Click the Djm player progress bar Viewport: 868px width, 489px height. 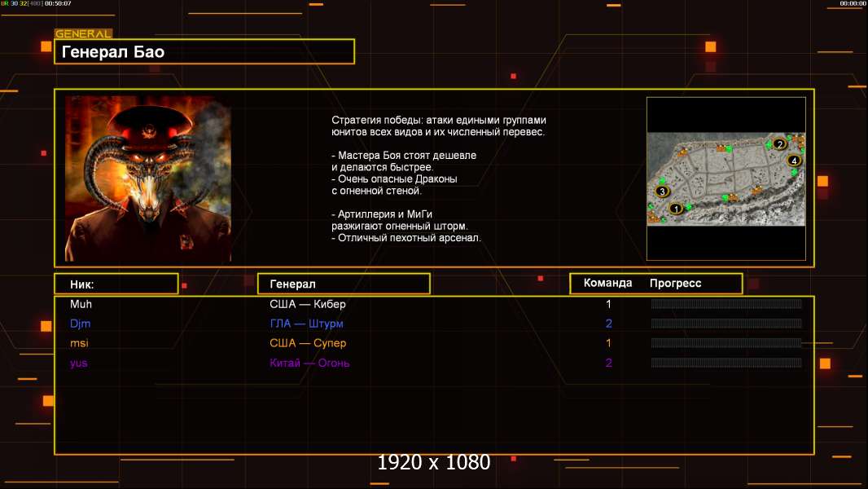[x=726, y=324]
